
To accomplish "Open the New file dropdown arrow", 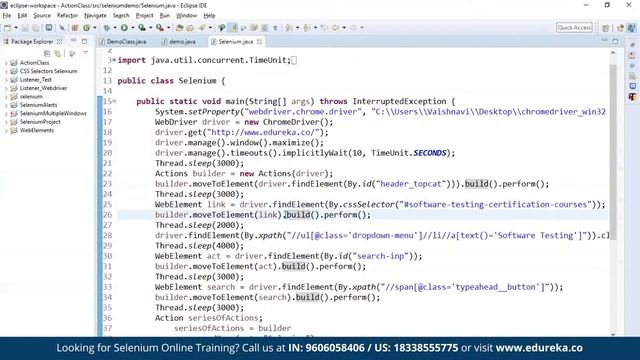I will click(x=16, y=28).
